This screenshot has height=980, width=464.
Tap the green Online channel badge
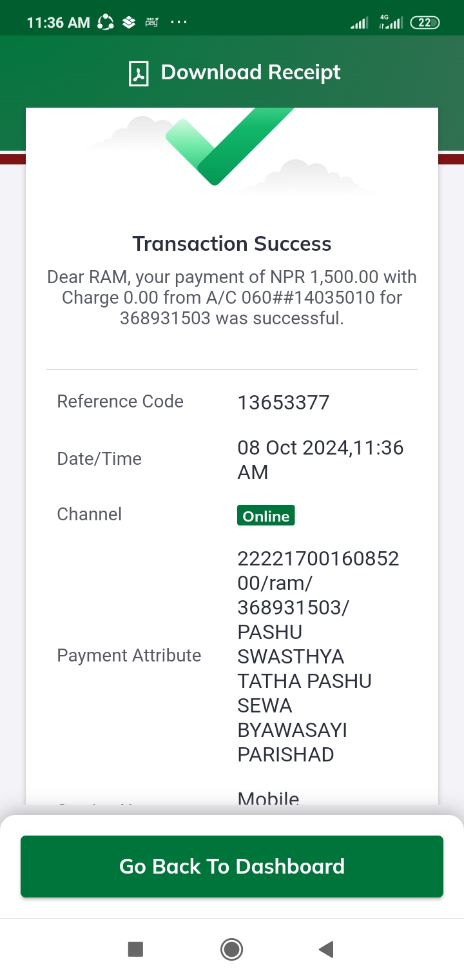266,516
